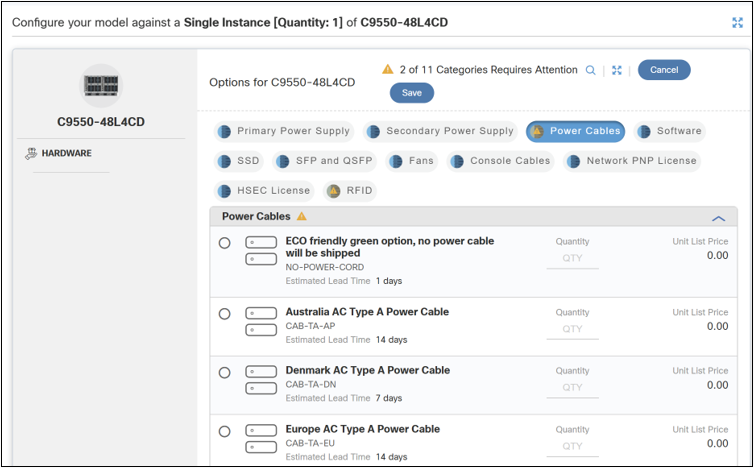Image resolution: width=754 pixels, height=468 pixels.
Task: Click the warning icon on Power Cables chip
Action: tap(537, 131)
